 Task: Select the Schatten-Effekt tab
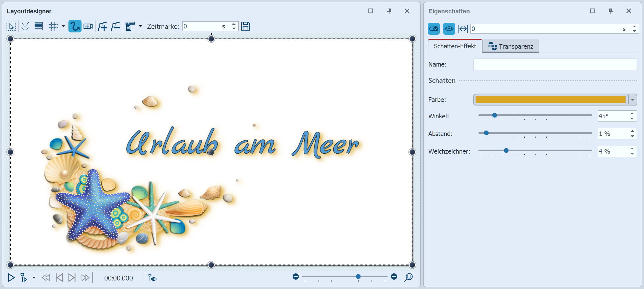point(455,46)
